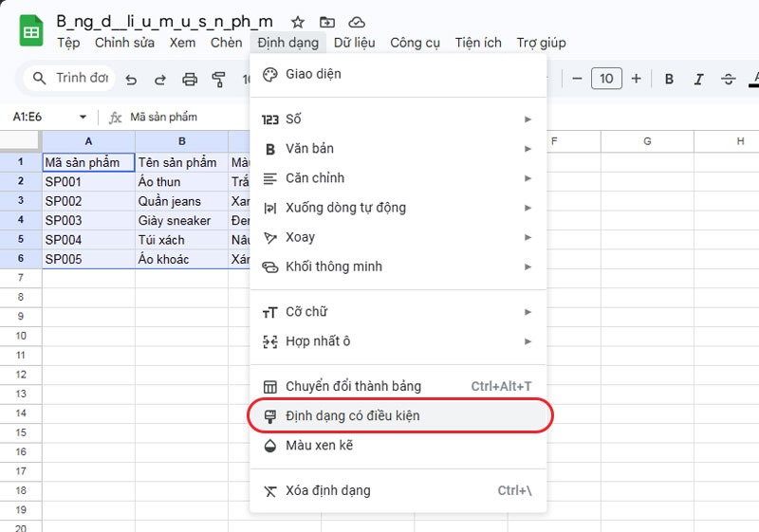Open the Tiện ích menu
This screenshot has width=759, height=532.
[478, 43]
